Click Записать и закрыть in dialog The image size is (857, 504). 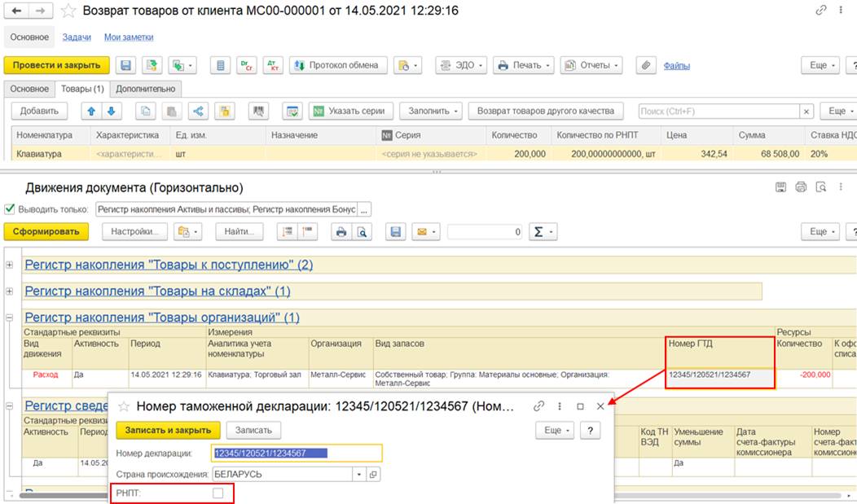(168, 430)
